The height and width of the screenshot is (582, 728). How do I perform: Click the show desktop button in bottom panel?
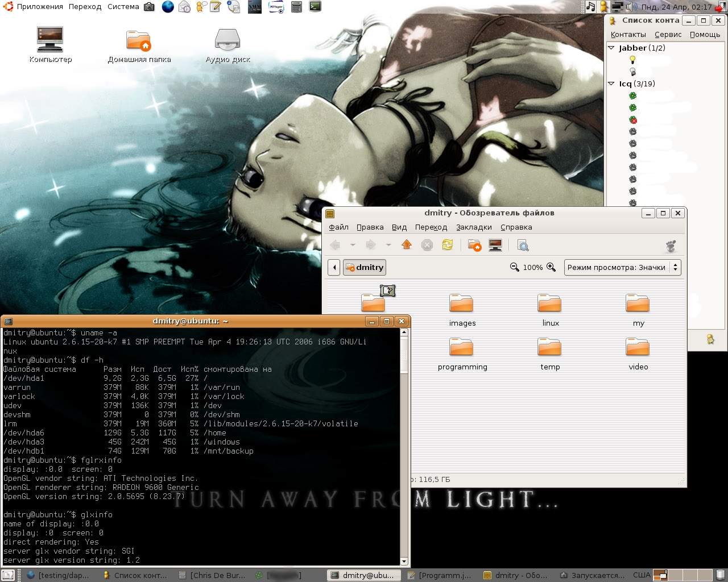click(x=8, y=575)
